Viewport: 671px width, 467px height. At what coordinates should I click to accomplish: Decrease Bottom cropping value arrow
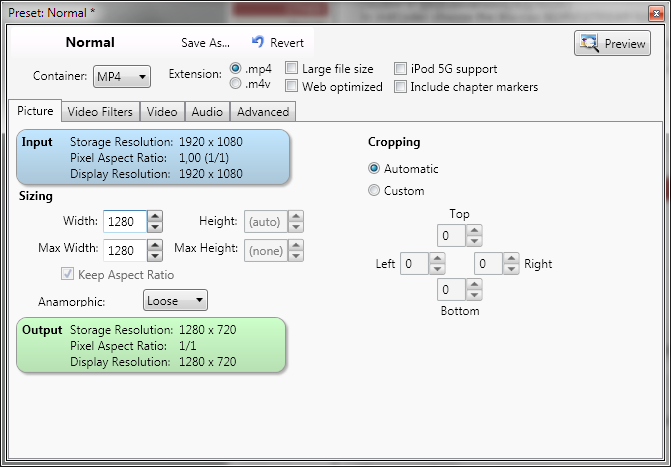tap(474, 296)
